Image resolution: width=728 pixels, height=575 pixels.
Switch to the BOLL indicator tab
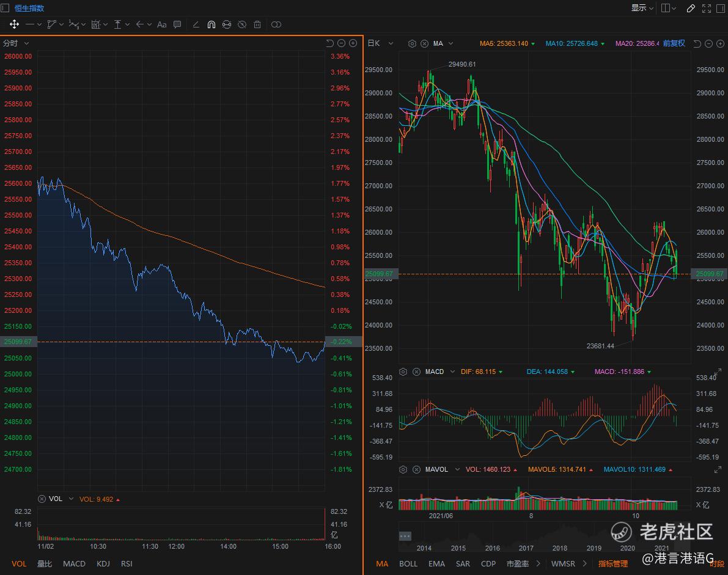[x=408, y=563]
